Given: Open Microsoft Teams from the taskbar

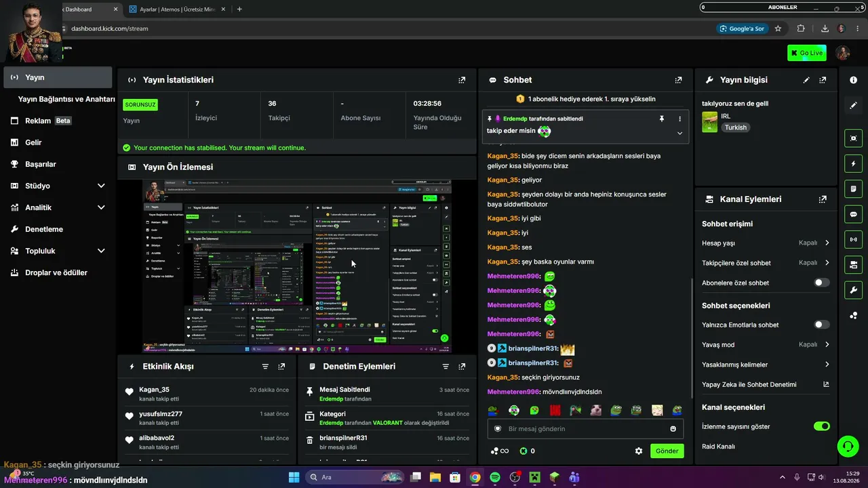Looking at the screenshot, I should pos(574,477).
